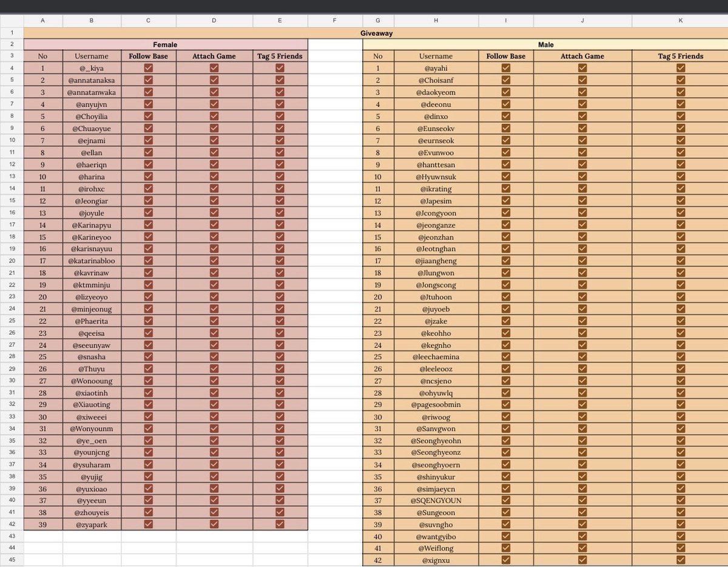This screenshot has height=567, width=728.
Task: Select cell containing @Jeongiar
Action: click(x=92, y=200)
